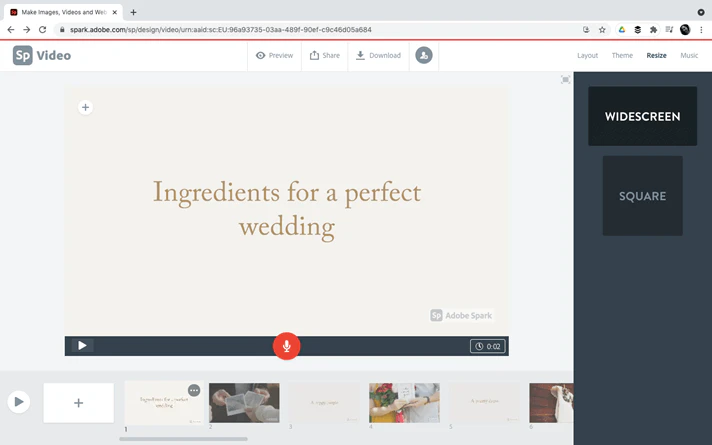Play the current slide preview
712x445 pixels.
click(82, 346)
